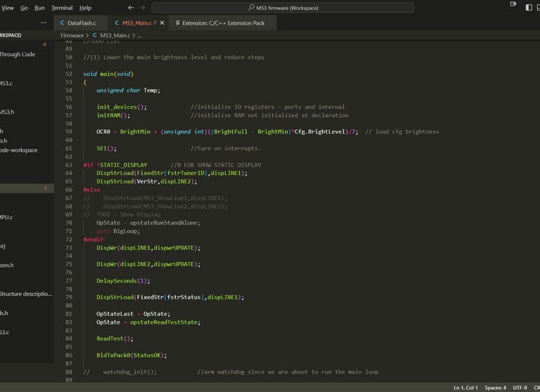Toggle the primary sidebar layout icon
The image size is (540, 392).
click(x=529, y=8)
